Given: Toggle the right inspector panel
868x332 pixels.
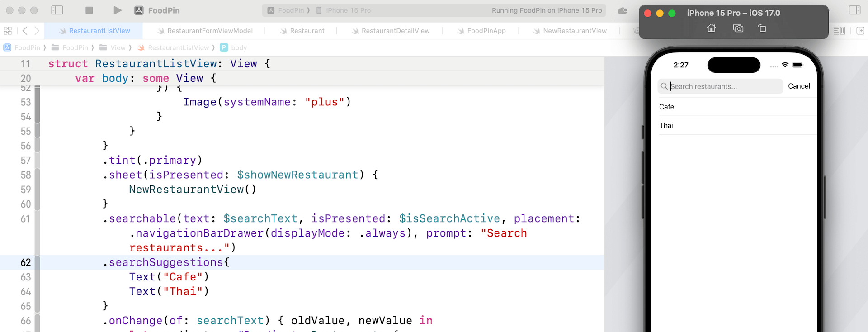Looking at the screenshot, I should tap(854, 10).
